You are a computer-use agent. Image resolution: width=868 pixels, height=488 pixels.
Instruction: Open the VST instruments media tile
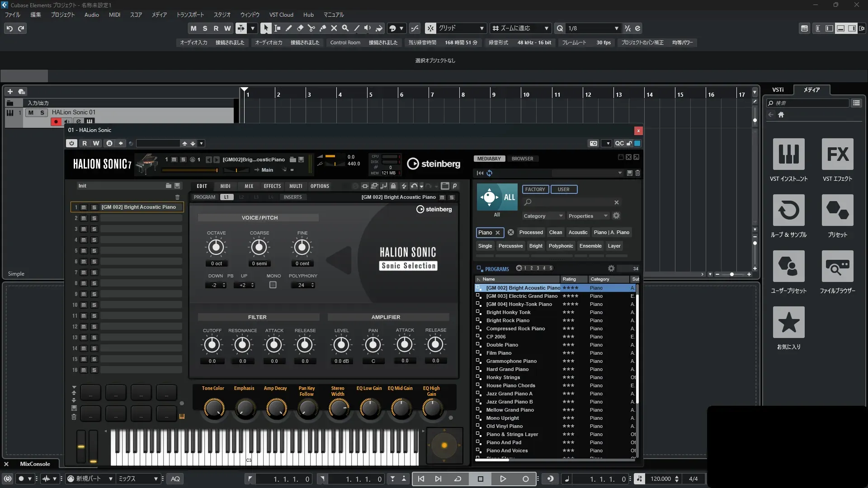(x=788, y=154)
